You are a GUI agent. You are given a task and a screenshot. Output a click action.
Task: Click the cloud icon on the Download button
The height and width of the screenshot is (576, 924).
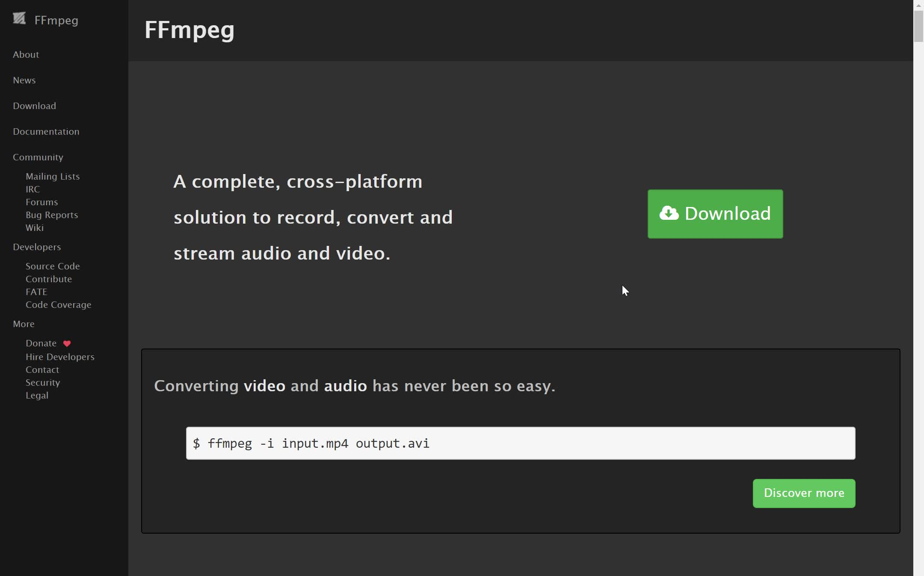(x=670, y=213)
